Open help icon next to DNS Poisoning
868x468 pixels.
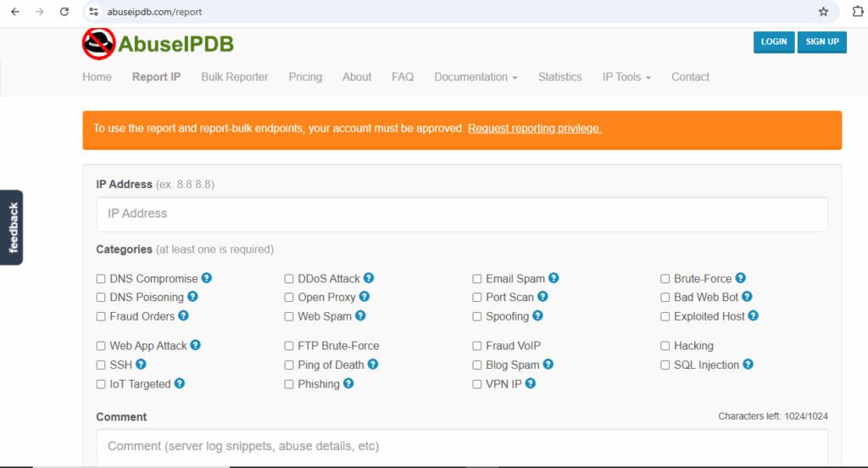(192, 296)
